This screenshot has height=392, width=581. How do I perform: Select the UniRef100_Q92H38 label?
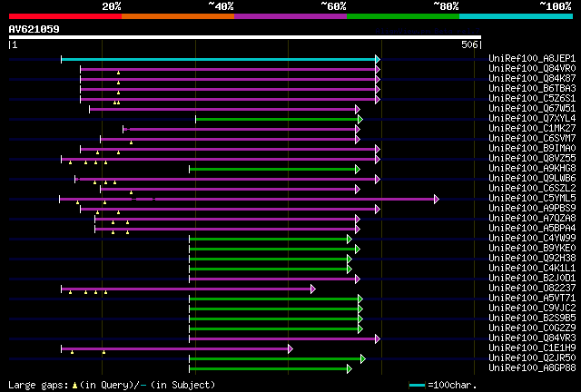(x=532, y=259)
